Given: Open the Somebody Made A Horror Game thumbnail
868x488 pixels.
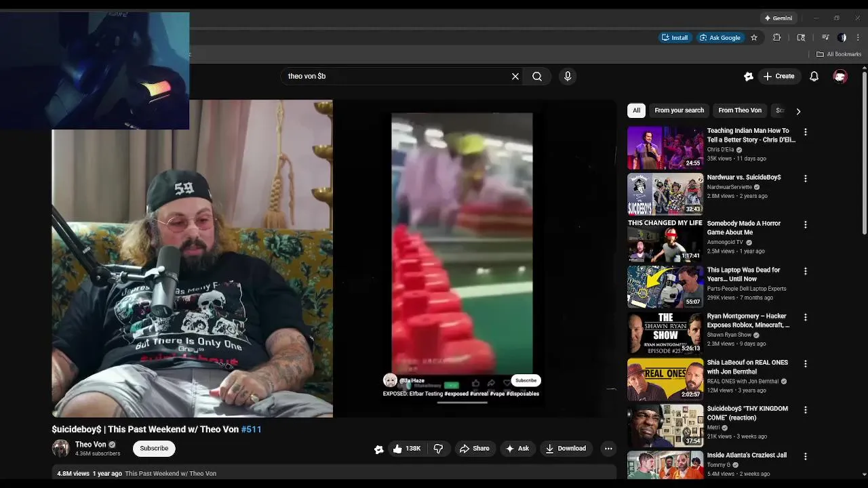Looking at the screenshot, I should pos(665,240).
